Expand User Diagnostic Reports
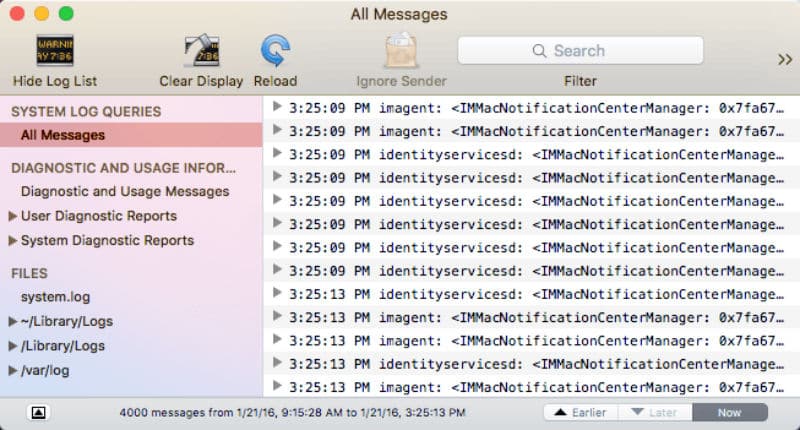The image size is (800, 430). (13, 216)
